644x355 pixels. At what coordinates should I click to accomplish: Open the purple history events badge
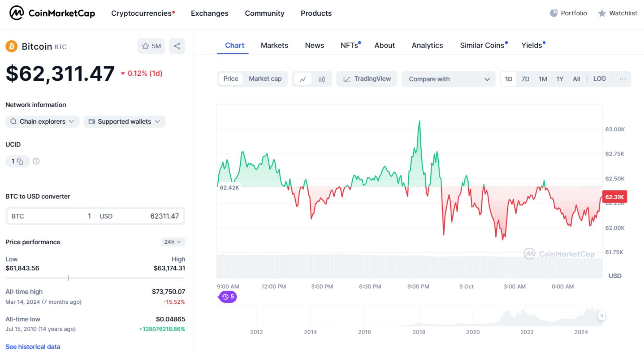point(228,297)
